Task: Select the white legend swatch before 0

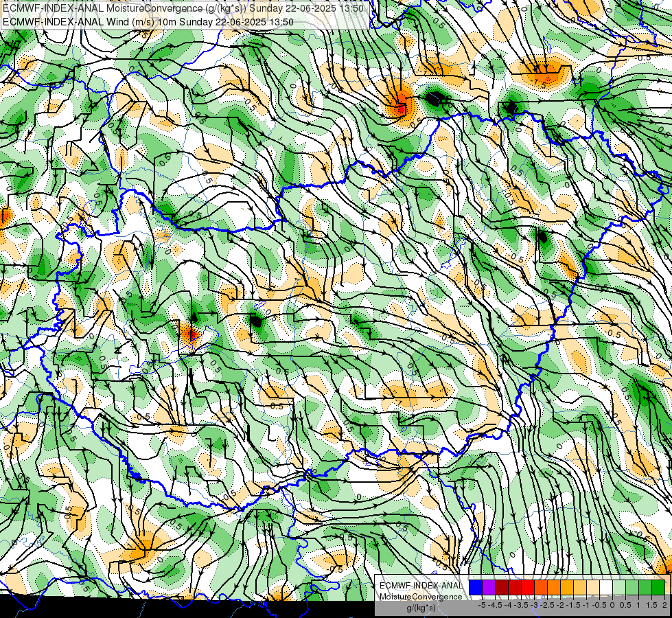Action: (x=606, y=587)
